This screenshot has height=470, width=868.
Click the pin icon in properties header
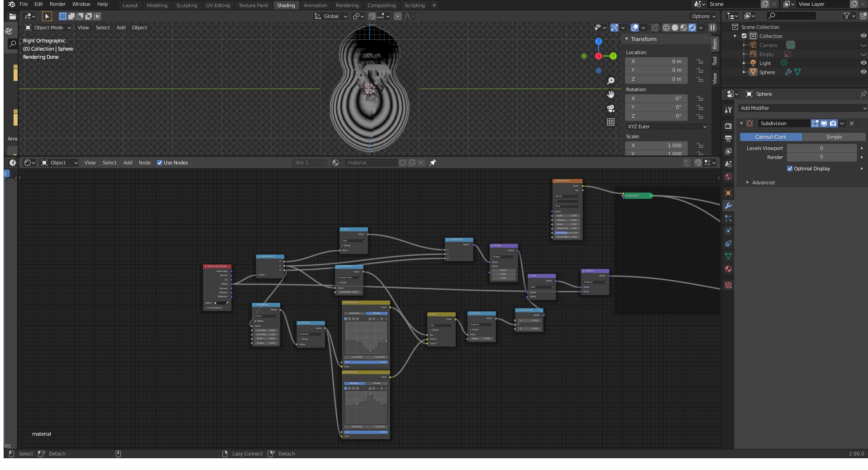point(863,94)
